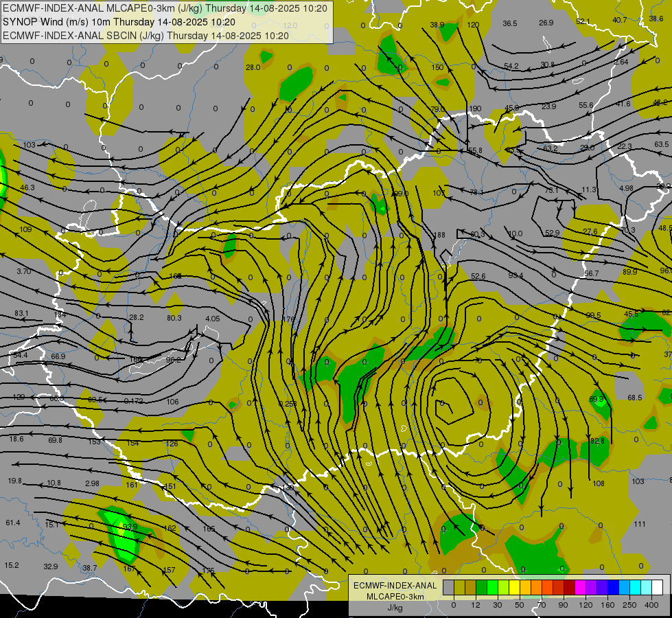Screen dimensions: 672x618
Task: Click the legend tick value 70
Action: (542, 605)
